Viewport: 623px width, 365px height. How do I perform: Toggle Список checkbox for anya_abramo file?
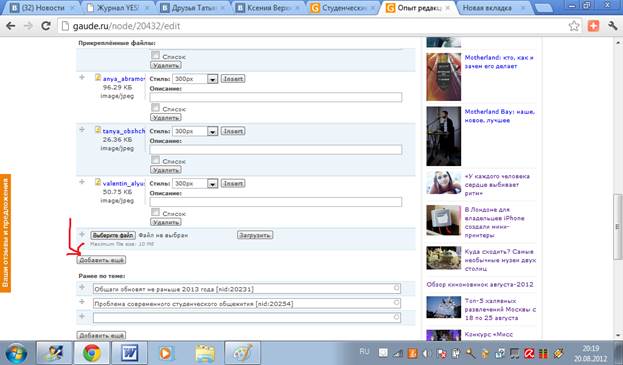[155, 108]
